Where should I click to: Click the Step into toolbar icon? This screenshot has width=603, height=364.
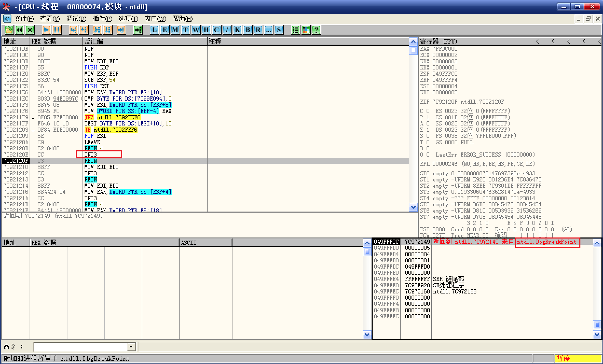point(73,30)
